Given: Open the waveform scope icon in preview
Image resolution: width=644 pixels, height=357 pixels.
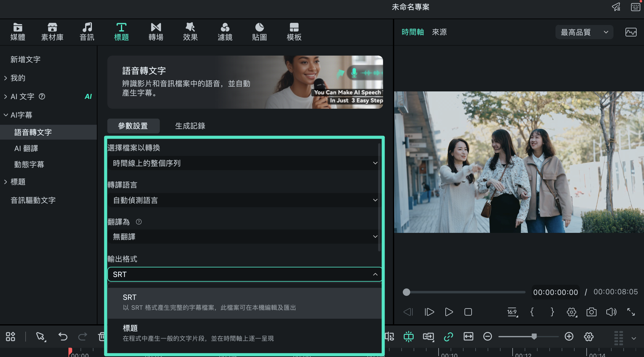Looking at the screenshot, I should coord(631,32).
